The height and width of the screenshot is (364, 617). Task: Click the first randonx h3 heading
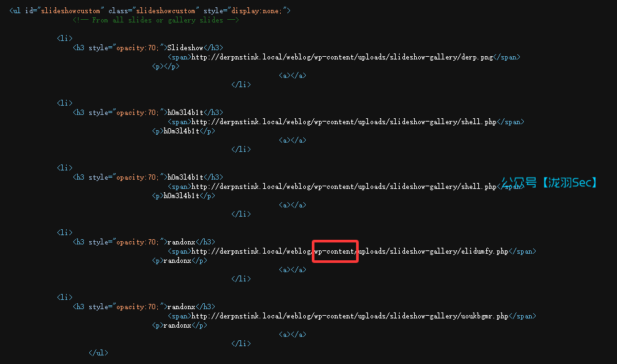tap(183, 242)
